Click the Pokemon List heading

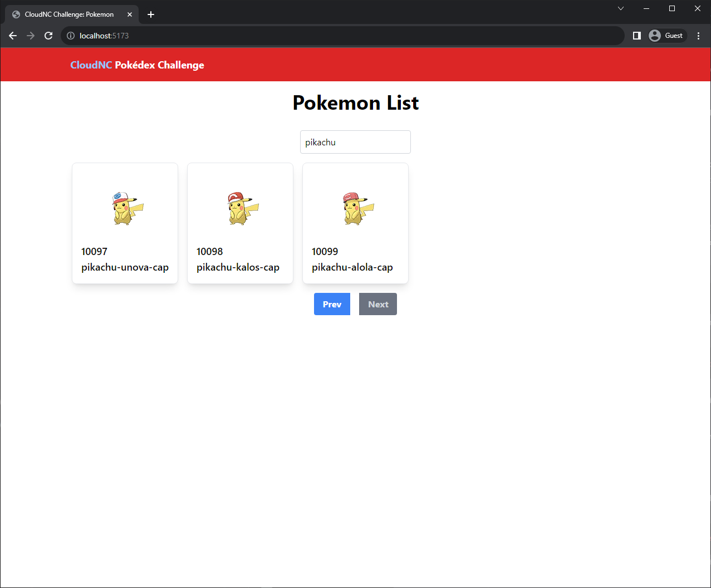(x=356, y=103)
